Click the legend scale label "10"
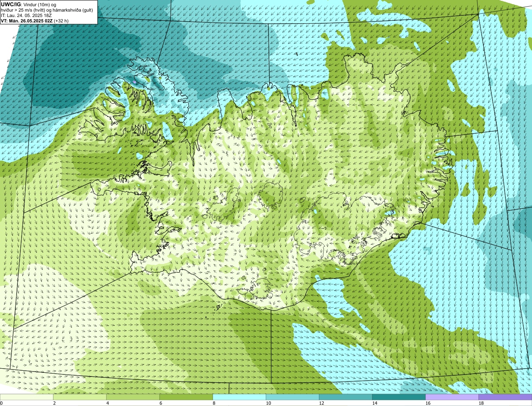The image size is (532, 406). tap(268, 403)
